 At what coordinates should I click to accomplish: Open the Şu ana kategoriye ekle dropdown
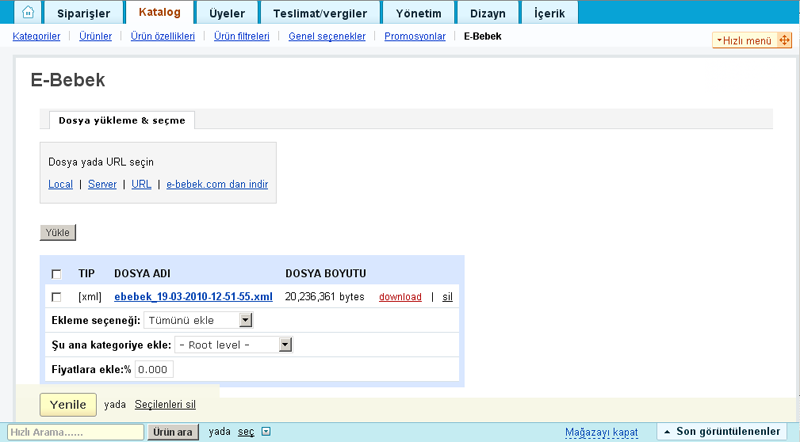click(234, 345)
